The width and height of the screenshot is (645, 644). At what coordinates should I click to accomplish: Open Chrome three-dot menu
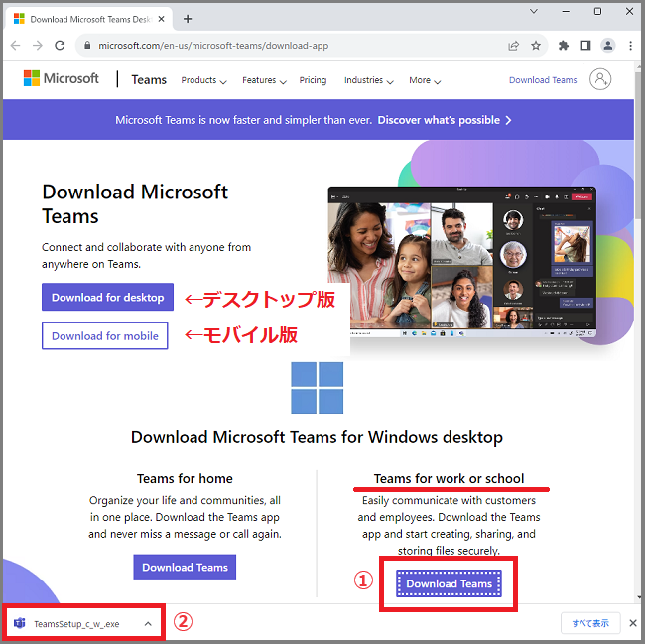630,46
